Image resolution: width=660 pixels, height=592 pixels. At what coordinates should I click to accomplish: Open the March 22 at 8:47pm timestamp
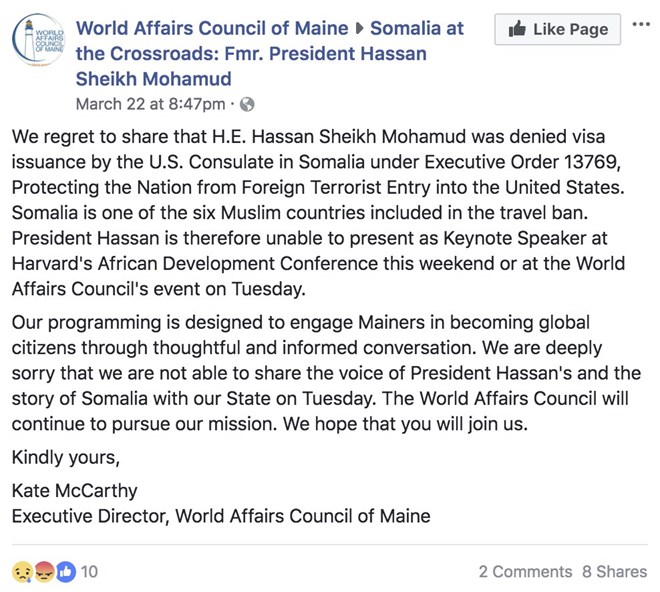point(150,103)
